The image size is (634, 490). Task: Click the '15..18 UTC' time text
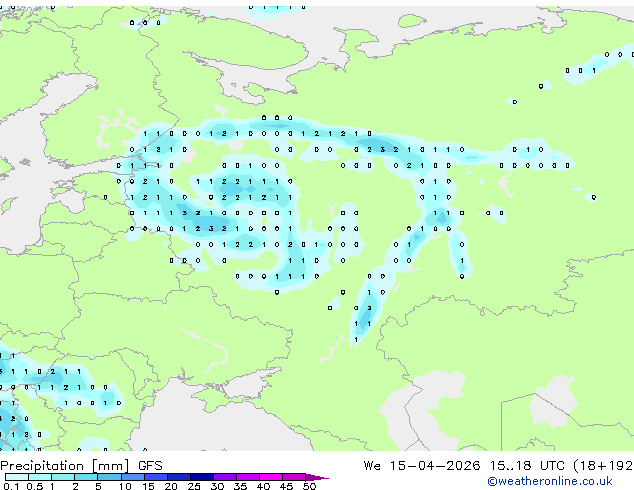(x=527, y=466)
